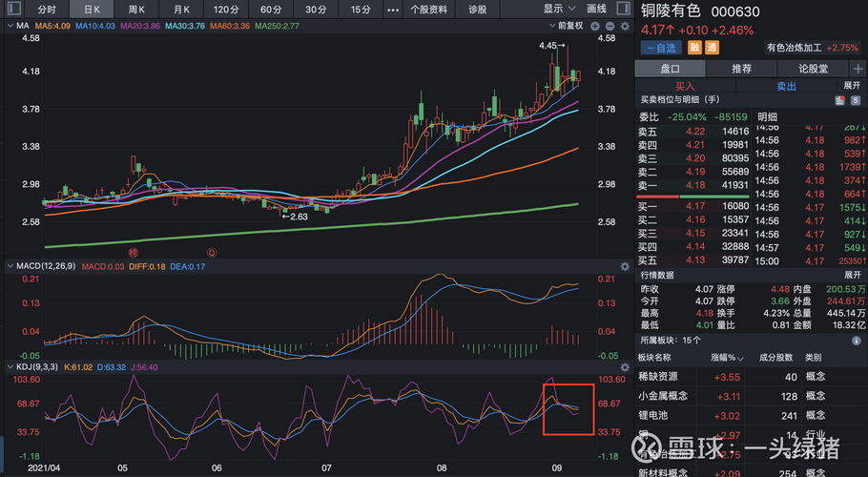Open the KDJ panel settings gear
Viewport: 868px width, 477px height.
[x=625, y=367]
